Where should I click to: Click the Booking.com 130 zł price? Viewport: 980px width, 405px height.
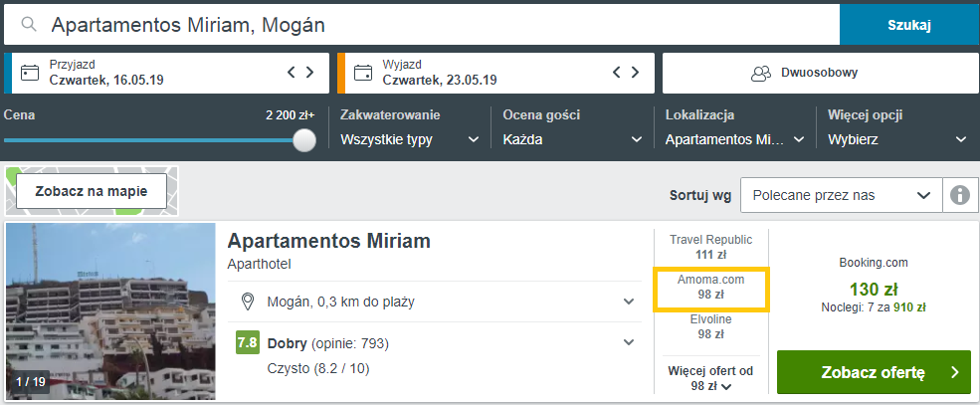click(874, 290)
